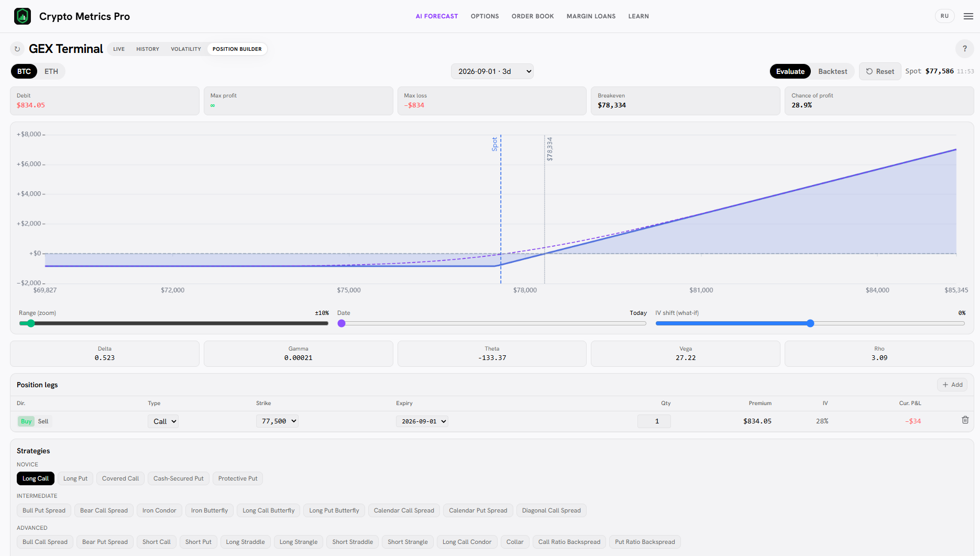Select the Put Ratio Backspread strategy
980x556 pixels.
(645, 542)
